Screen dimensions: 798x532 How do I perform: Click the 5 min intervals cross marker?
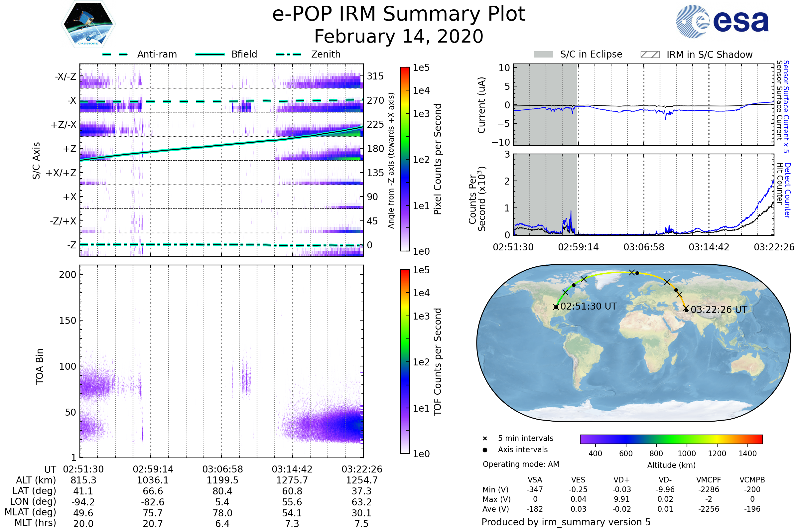pyautogui.click(x=485, y=439)
